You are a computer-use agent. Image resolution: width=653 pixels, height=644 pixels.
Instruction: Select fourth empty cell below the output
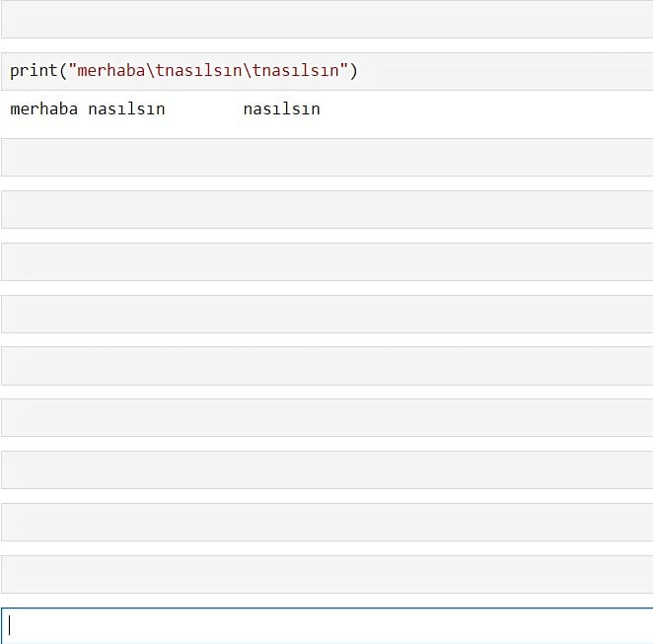(326, 314)
